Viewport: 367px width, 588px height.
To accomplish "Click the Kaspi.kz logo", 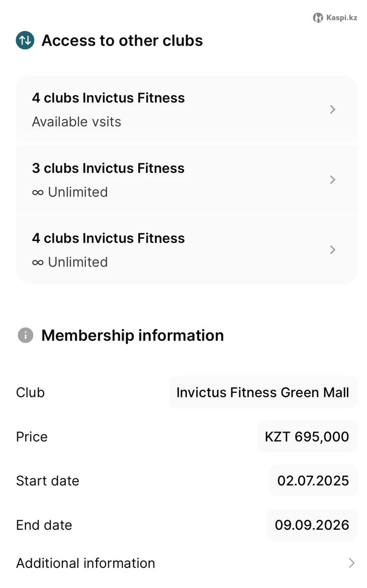I will point(336,18).
